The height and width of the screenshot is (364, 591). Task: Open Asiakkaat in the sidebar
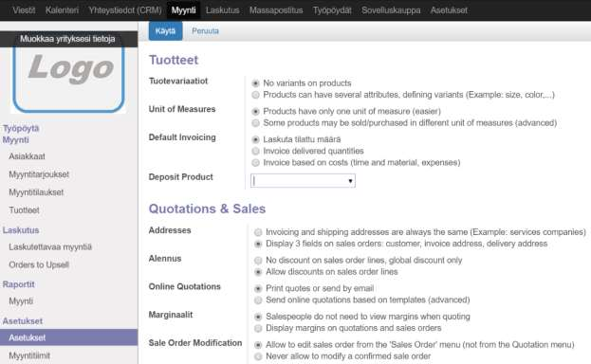[x=27, y=156]
